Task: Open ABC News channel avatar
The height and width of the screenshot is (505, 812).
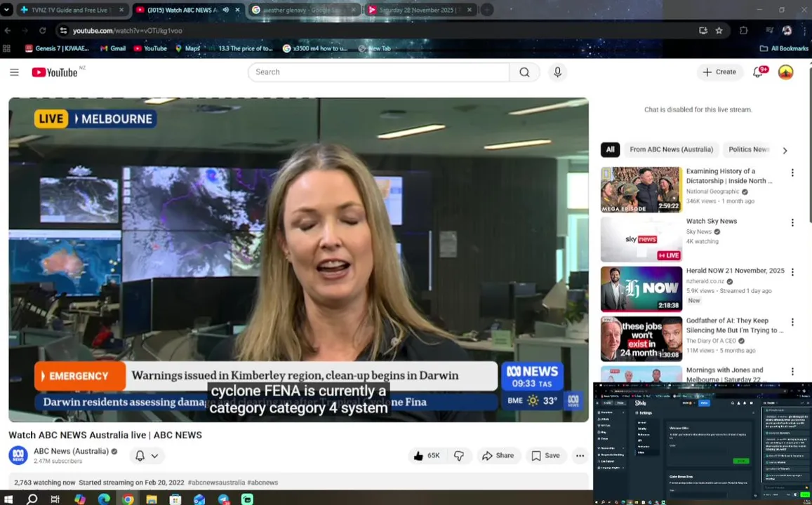Action: pyautogui.click(x=18, y=455)
